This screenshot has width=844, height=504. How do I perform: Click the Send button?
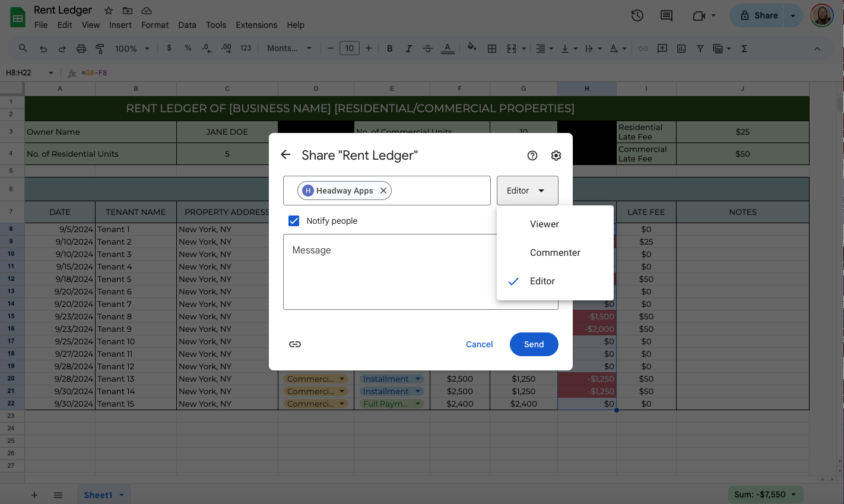pos(534,344)
